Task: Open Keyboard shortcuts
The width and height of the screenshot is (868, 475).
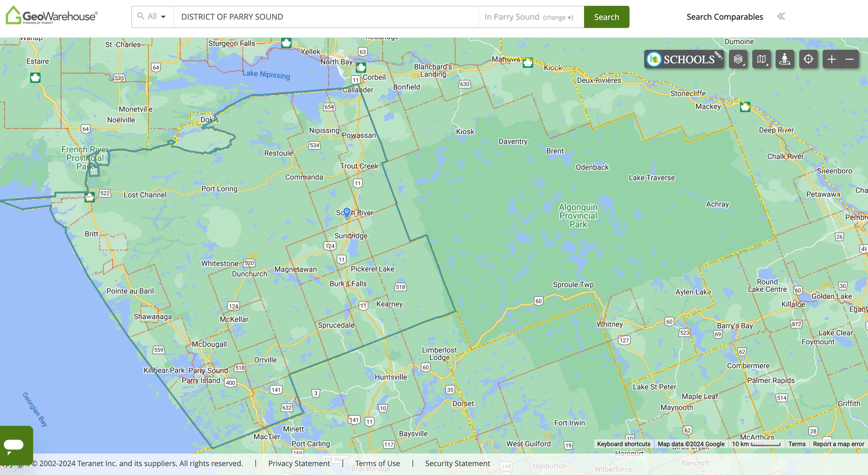Action: point(623,444)
